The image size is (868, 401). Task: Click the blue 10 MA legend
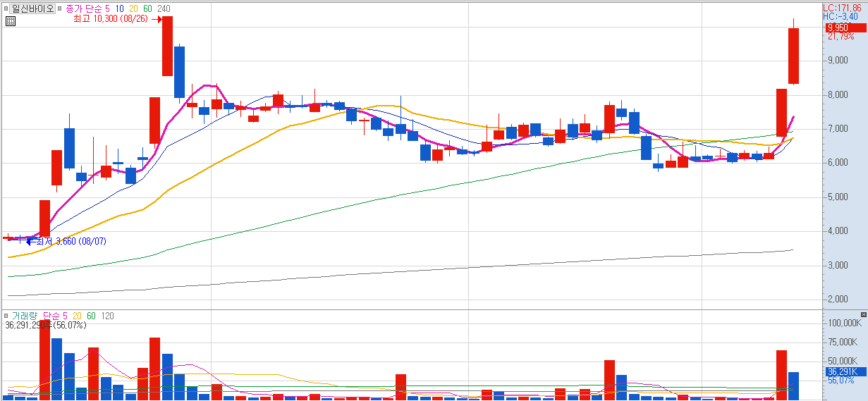click(x=121, y=8)
